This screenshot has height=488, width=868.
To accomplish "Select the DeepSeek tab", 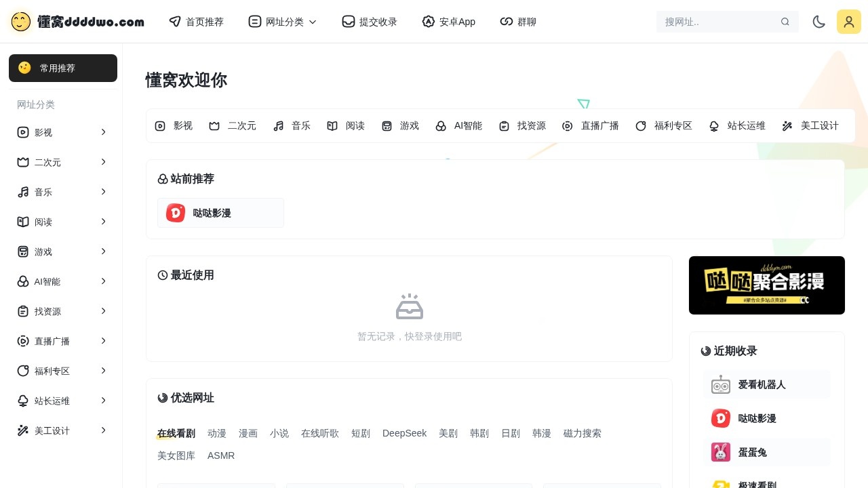I will (405, 433).
